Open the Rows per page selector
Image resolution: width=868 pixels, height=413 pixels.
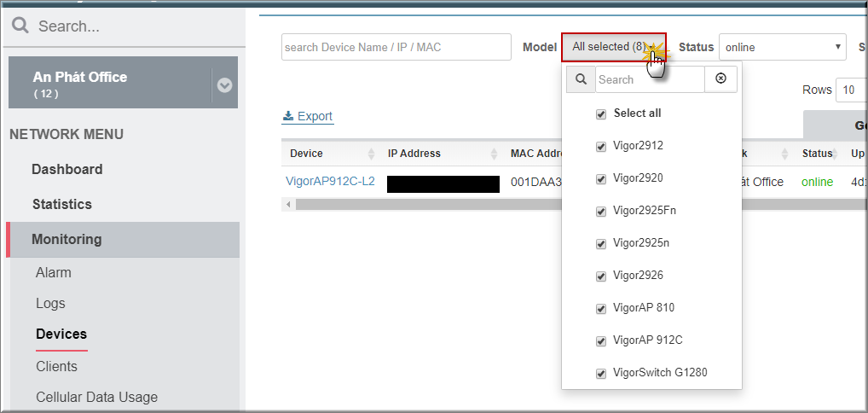852,90
